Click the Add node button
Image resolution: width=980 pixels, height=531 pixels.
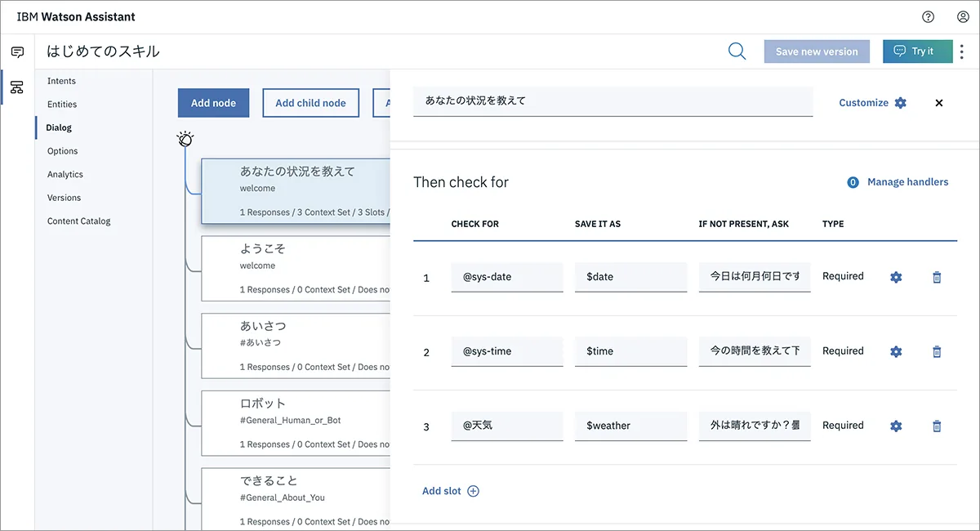pyautogui.click(x=213, y=103)
